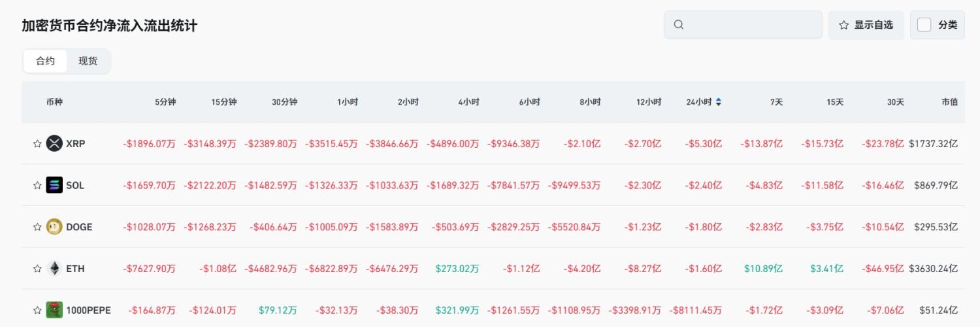Click the XRP coin logo icon
Viewport: 980px width, 327px height.
(x=54, y=143)
